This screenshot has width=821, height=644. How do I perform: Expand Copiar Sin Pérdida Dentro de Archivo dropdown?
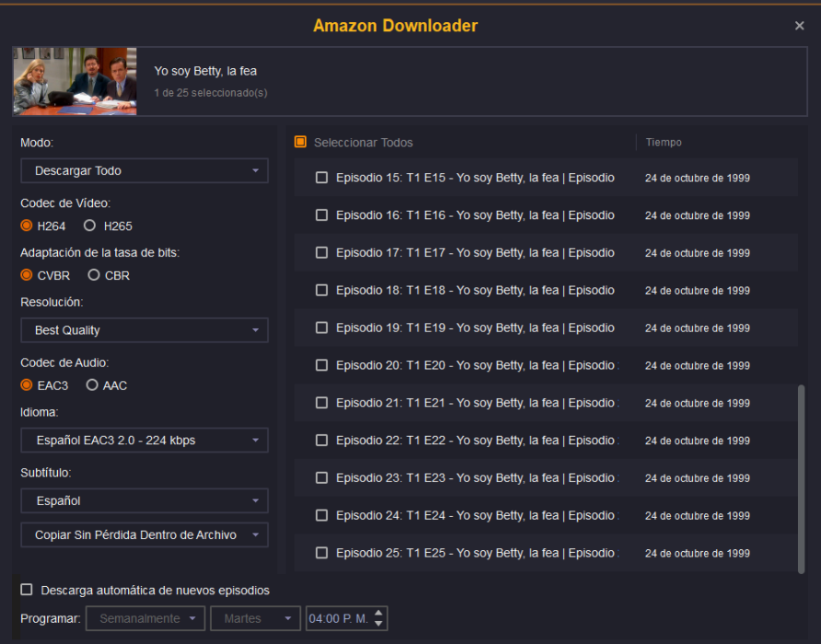click(145, 535)
